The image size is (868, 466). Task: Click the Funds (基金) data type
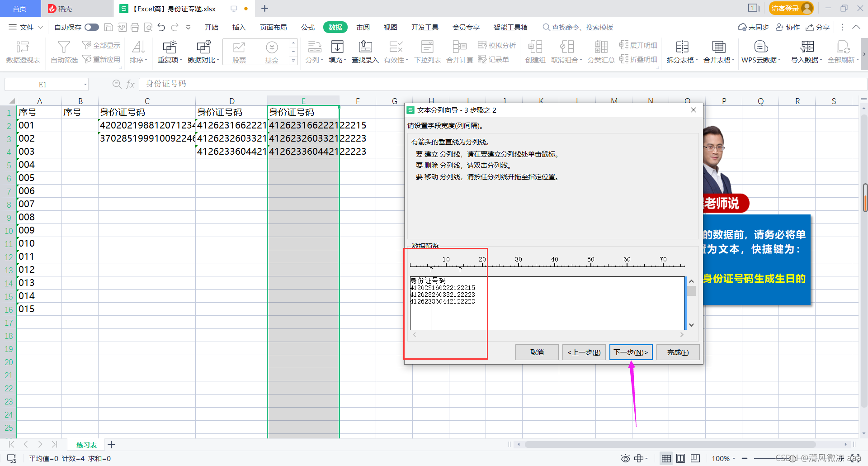(271, 52)
